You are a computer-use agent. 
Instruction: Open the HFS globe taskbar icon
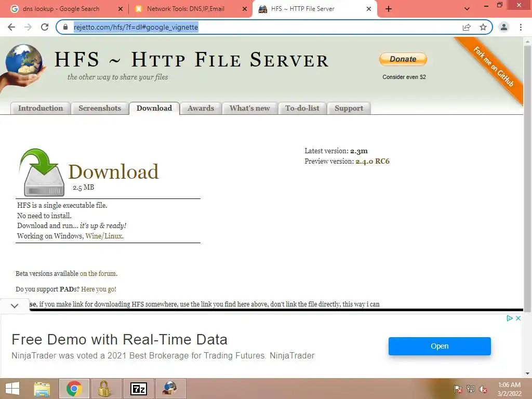[170, 389]
